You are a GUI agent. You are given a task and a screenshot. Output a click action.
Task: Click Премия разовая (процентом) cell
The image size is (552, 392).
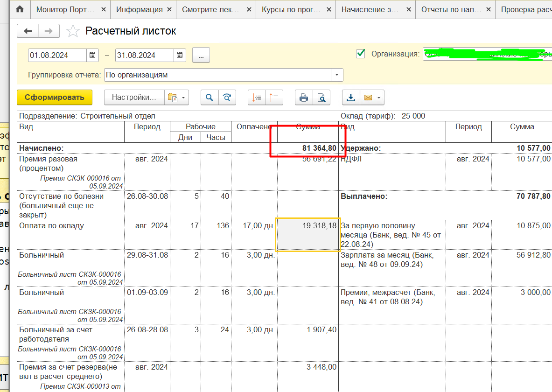click(71, 172)
